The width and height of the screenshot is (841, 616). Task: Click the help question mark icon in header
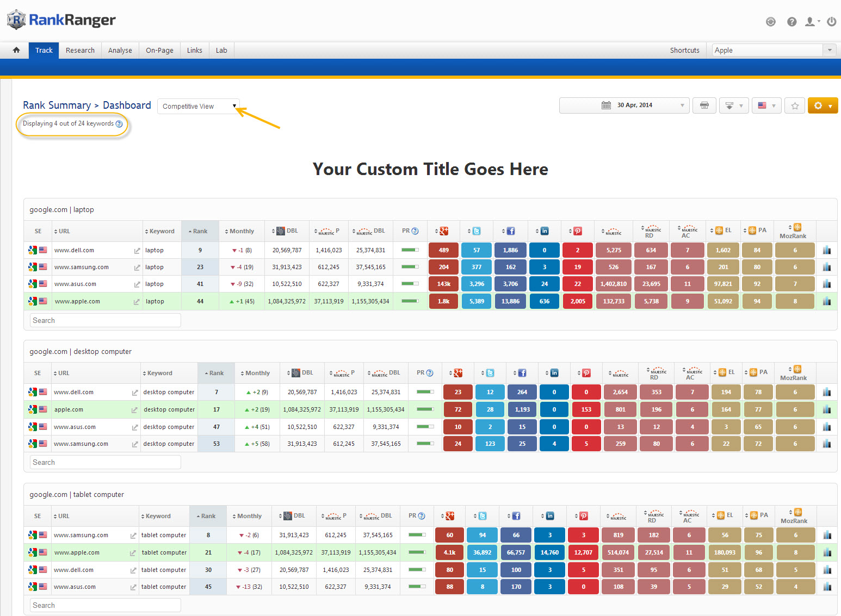(x=791, y=22)
